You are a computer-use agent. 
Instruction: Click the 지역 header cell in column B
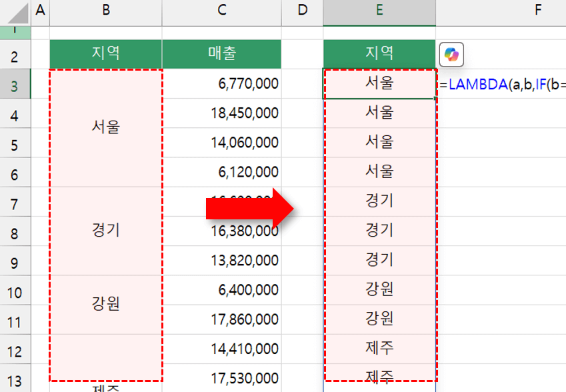tap(106, 53)
